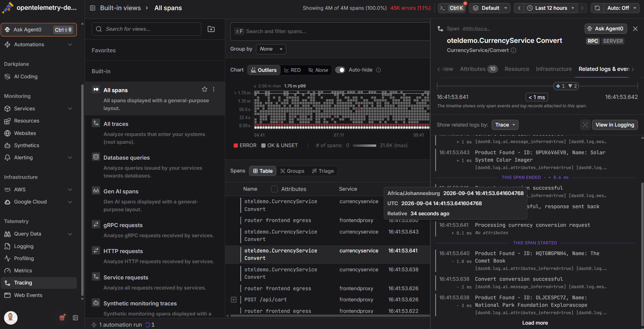Image resolution: width=644 pixels, height=329 pixels.
Task: Click the View in Logging button
Action: (615, 125)
